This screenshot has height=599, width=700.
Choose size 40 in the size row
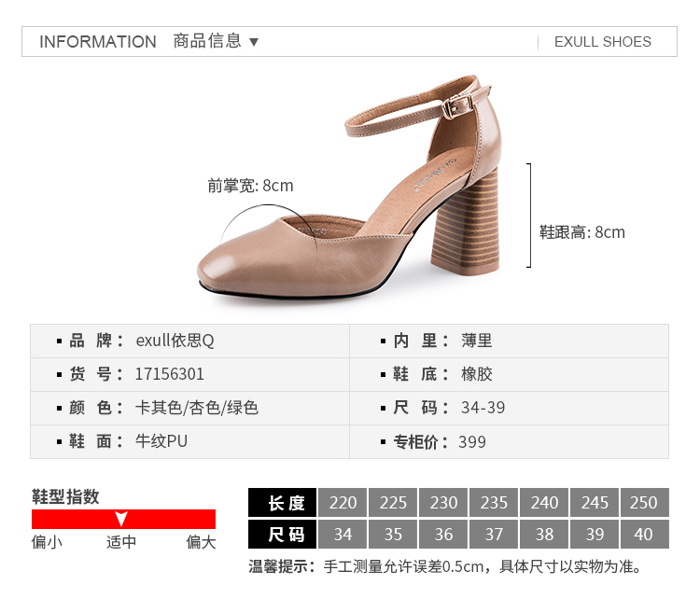point(644,535)
